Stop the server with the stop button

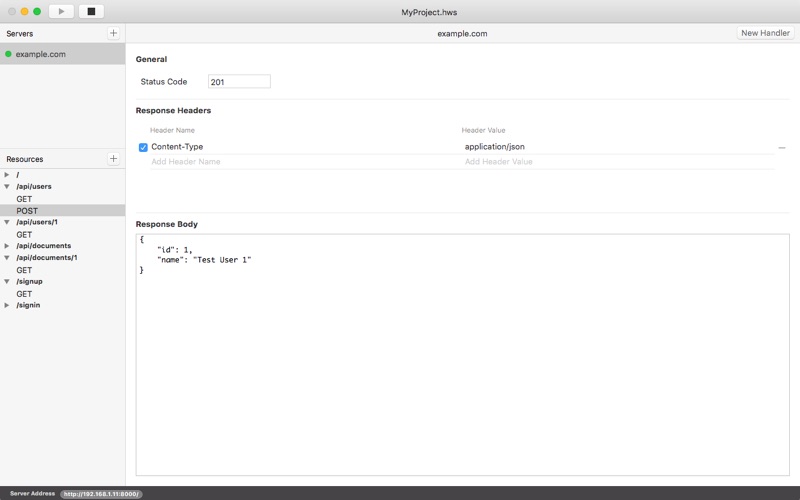[91, 11]
